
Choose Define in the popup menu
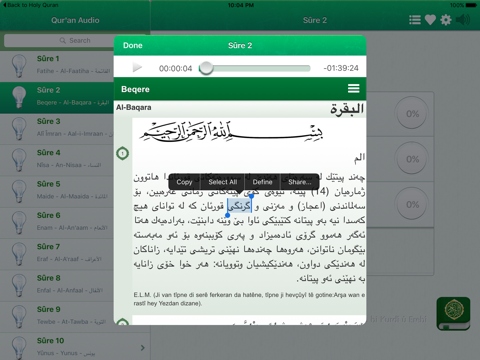pyautogui.click(x=262, y=182)
